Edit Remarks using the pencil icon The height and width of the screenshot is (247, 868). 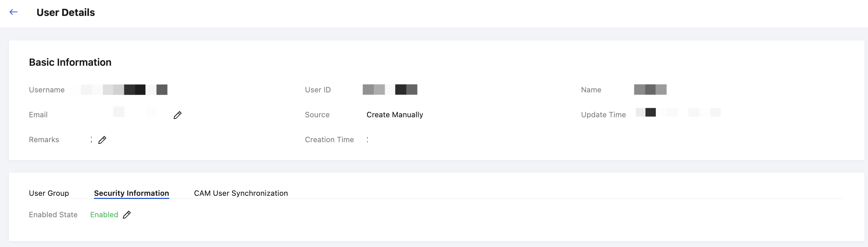[102, 140]
